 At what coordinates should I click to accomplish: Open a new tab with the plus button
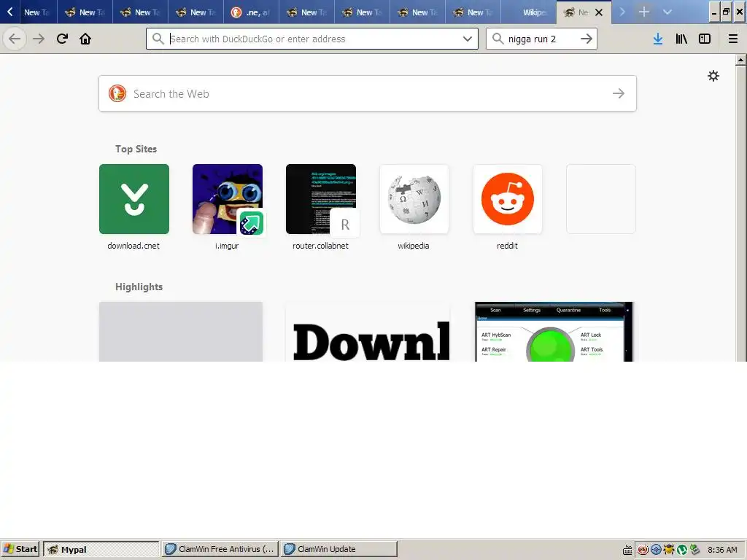[x=643, y=12]
